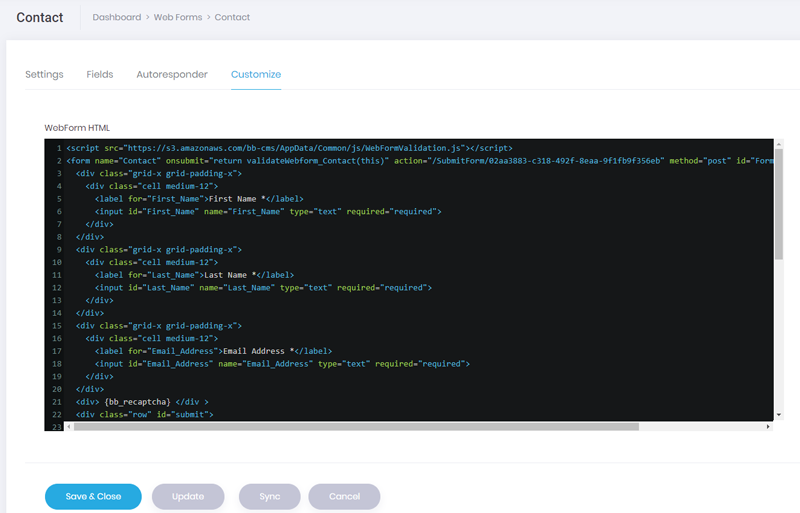
Task: Click the code editor horizontal scrollbar thumb
Action: pyautogui.click(x=356, y=427)
